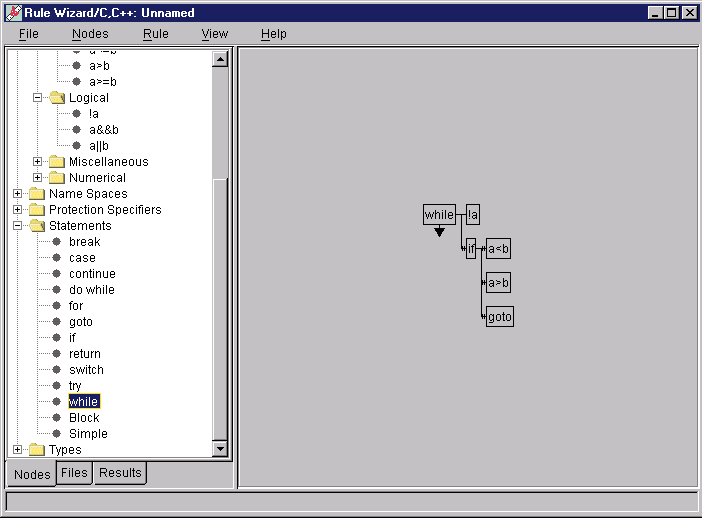Click the tree scrollbar down arrow
The height and width of the screenshot is (518, 702).
[x=220, y=449]
